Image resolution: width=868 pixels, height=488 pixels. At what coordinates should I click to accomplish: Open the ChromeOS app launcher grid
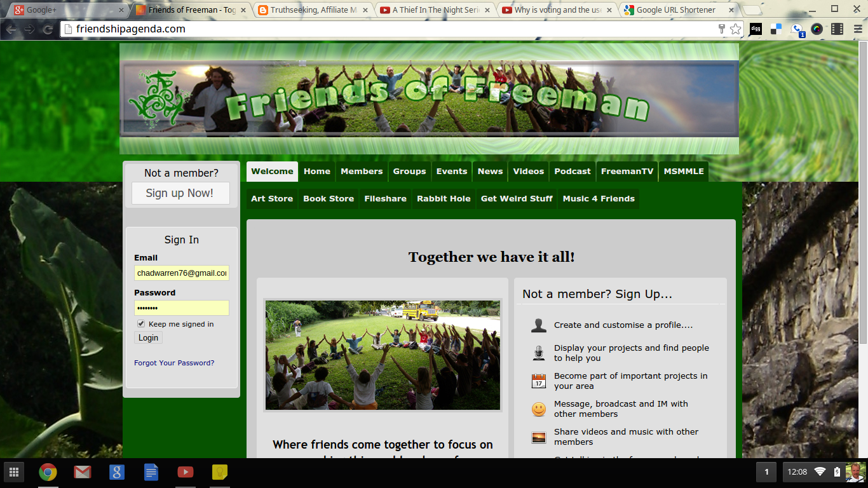tap(13, 472)
